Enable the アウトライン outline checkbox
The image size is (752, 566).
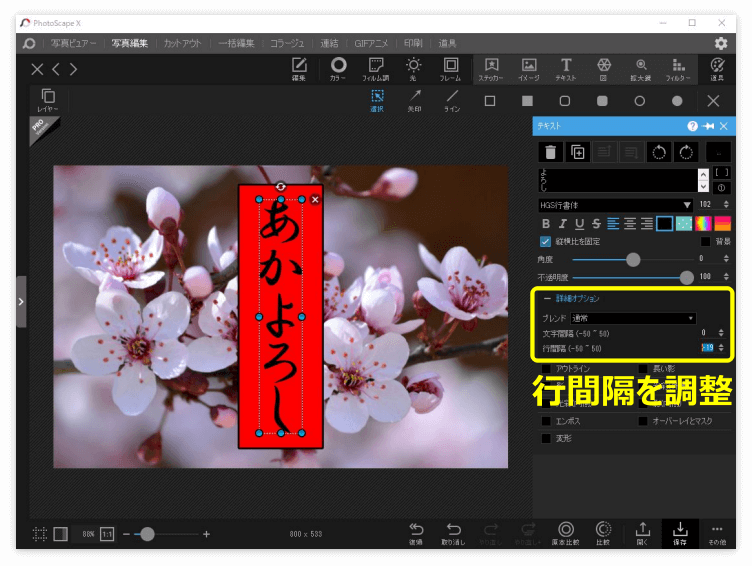pos(546,369)
